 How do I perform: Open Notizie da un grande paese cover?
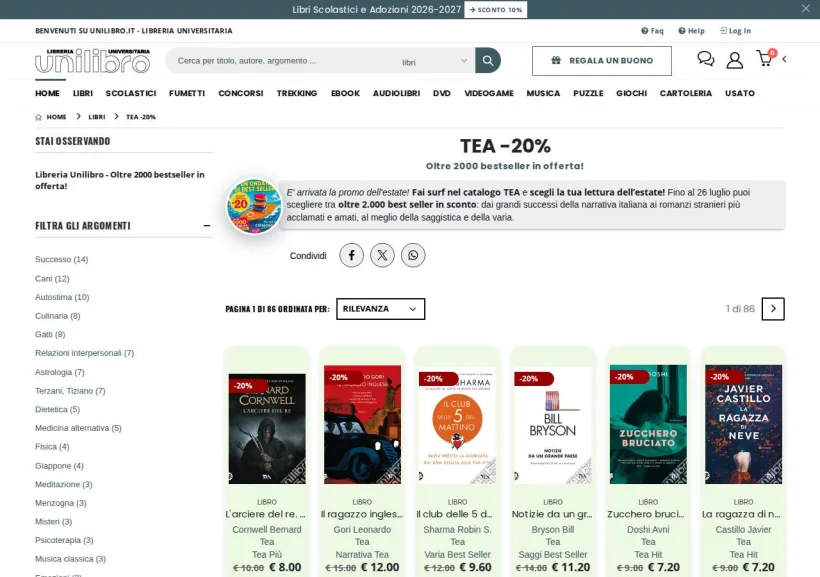coord(553,425)
